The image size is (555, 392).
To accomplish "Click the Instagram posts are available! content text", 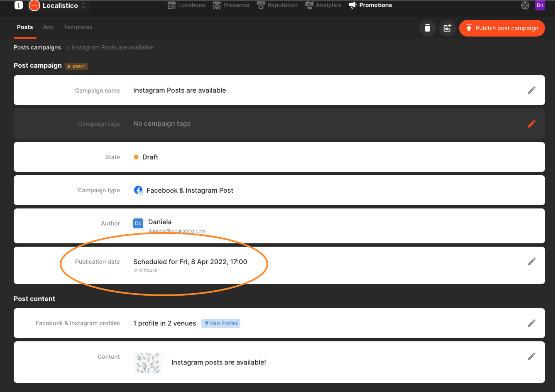I will point(219,362).
